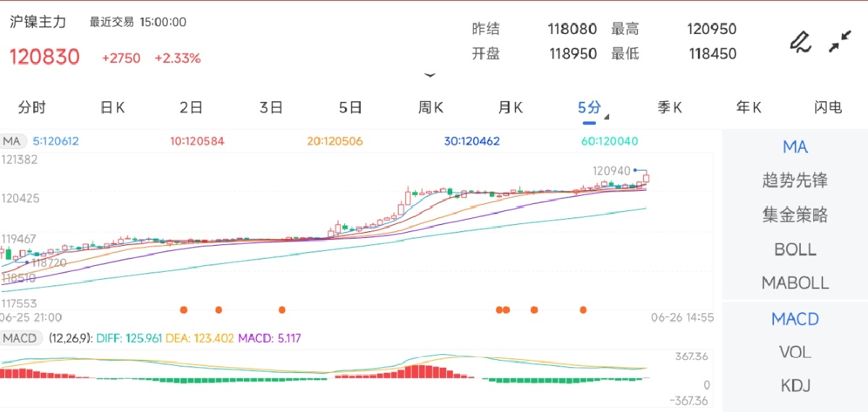The height and width of the screenshot is (412, 868).
Task: Select the MABOLL indicator
Action: tap(795, 283)
